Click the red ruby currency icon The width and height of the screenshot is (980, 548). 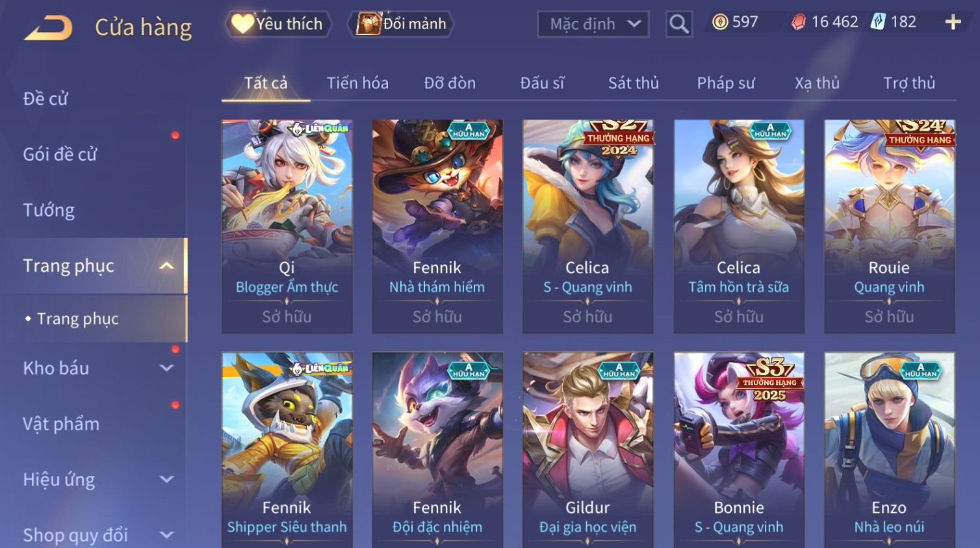(x=799, y=22)
